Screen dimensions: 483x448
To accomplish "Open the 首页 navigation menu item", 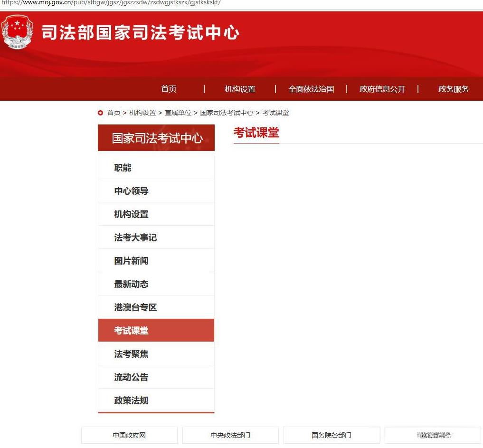I will pyautogui.click(x=169, y=89).
